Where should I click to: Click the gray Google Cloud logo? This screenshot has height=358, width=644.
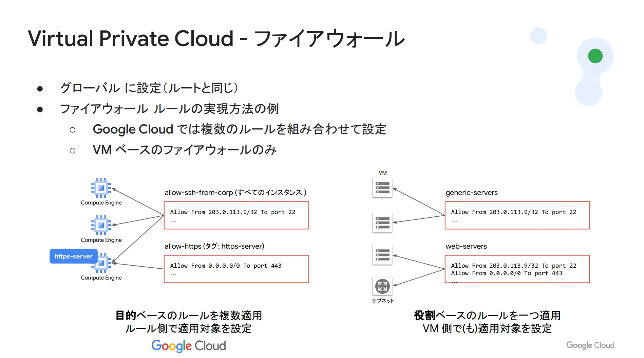click(x=590, y=345)
